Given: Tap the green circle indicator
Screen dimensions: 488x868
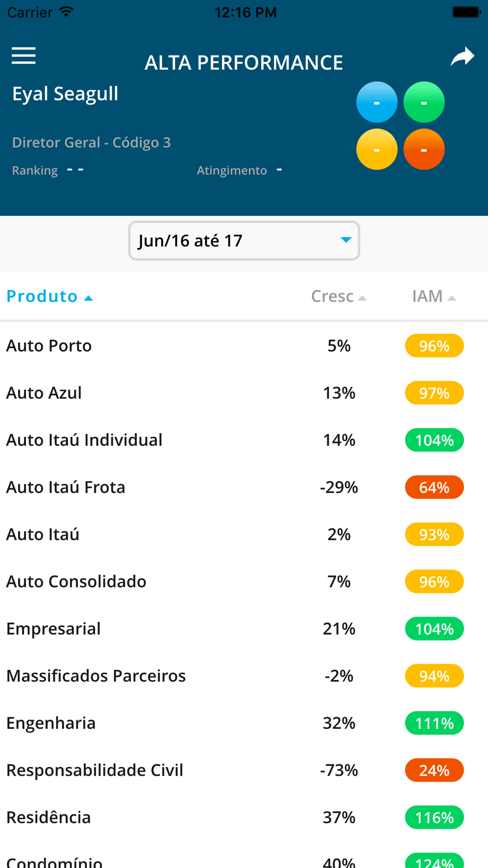Looking at the screenshot, I should [424, 102].
